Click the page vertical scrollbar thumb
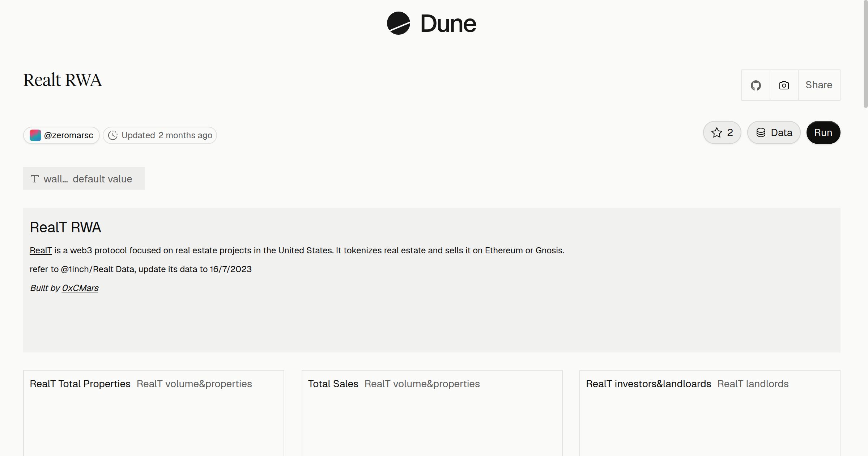This screenshot has width=868, height=456. [x=865, y=54]
